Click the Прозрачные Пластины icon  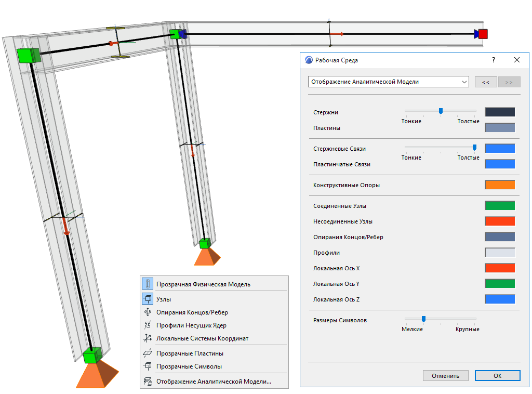[147, 353]
